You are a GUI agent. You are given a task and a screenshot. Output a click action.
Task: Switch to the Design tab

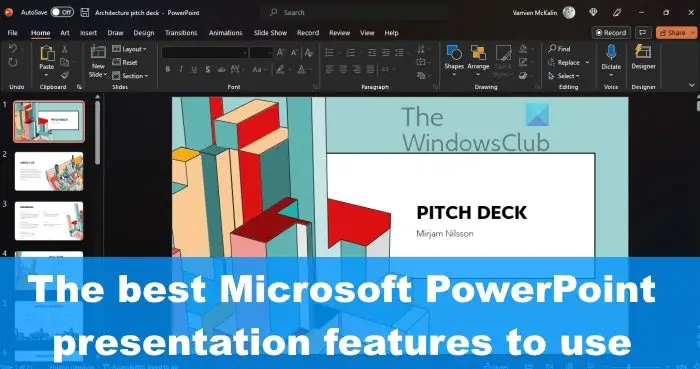coord(144,33)
